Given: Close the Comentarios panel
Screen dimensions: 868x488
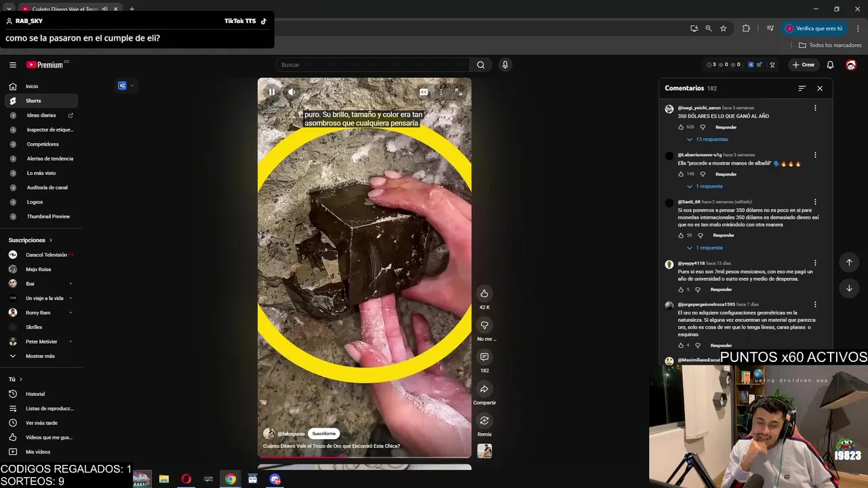Looking at the screenshot, I should [x=820, y=88].
